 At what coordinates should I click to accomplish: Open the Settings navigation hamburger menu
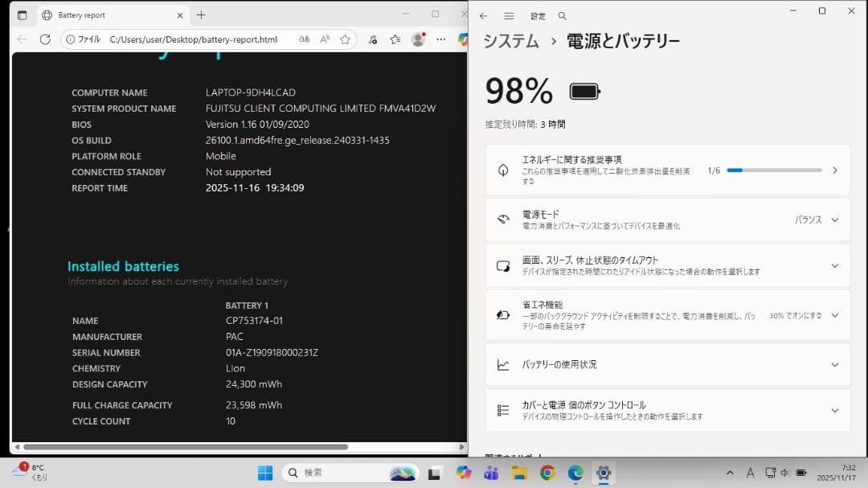[x=510, y=15]
